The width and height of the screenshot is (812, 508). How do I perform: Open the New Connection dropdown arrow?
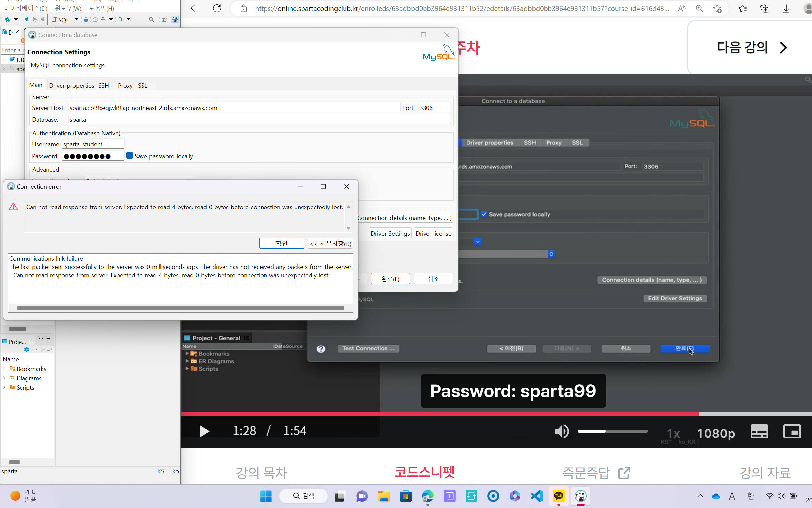[x=16, y=20]
